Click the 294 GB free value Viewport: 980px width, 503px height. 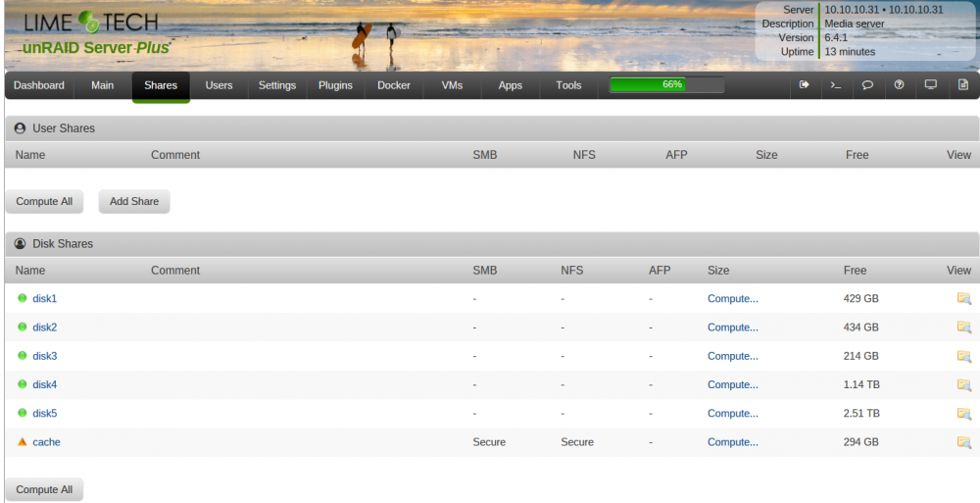click(x=860, y=442)
